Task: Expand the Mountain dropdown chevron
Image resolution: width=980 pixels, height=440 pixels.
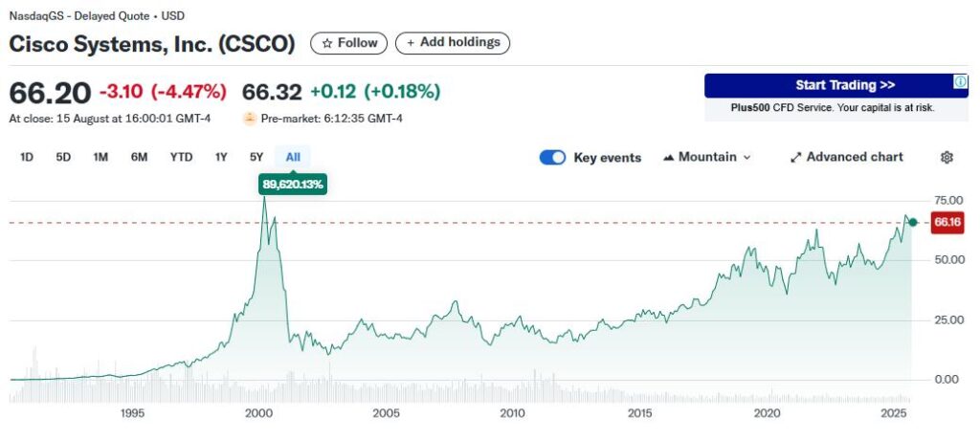Action: (747, 157)
